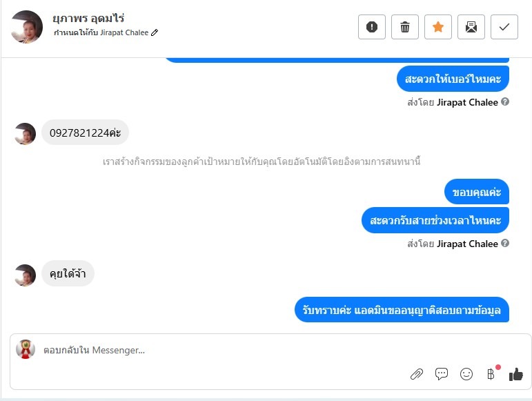532x401 pixels.
Task: Open the emoji picker smiley icon
Action: point(466,374)
